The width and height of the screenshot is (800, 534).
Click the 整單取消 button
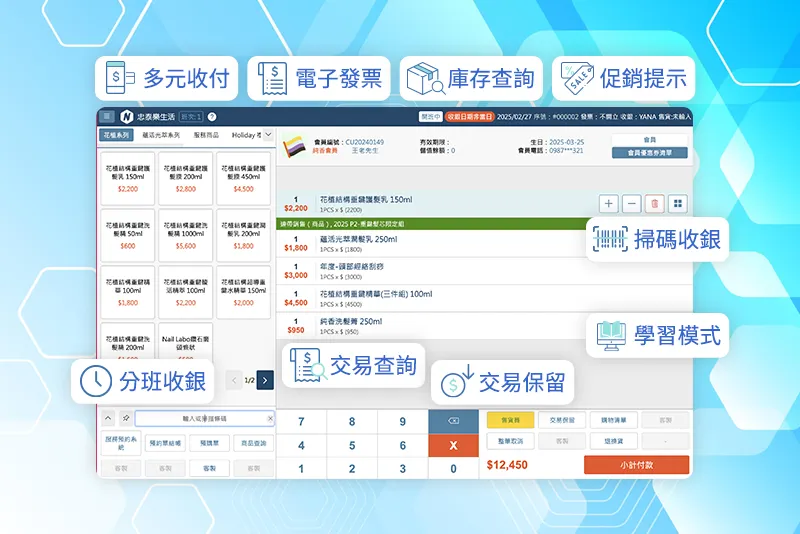pyautogui.click(x=510, y=441)
